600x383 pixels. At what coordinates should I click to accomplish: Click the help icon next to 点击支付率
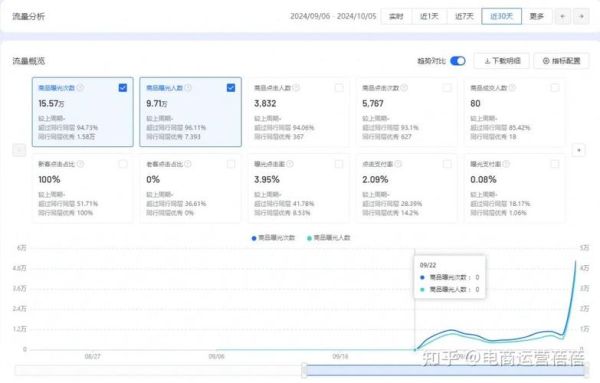point(398,164)
